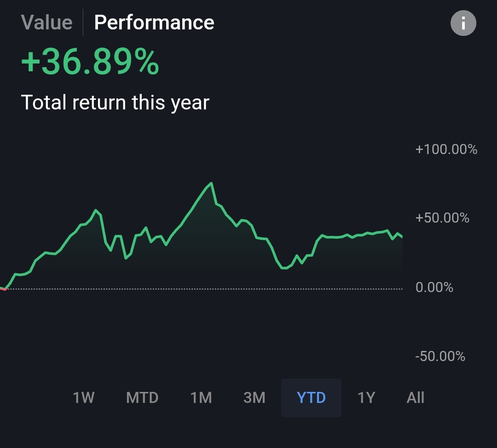Image resolution: width=497 pixels, height=448 pixels.
Task: Choose the MTD time range
Action: [142, 397]
